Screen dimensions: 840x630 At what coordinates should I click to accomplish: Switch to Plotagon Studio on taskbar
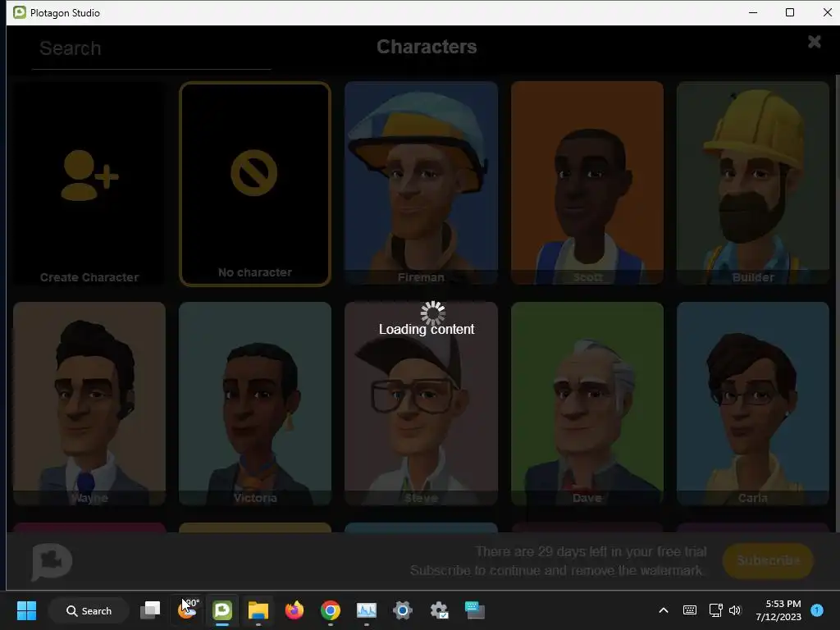pos(222,610)
